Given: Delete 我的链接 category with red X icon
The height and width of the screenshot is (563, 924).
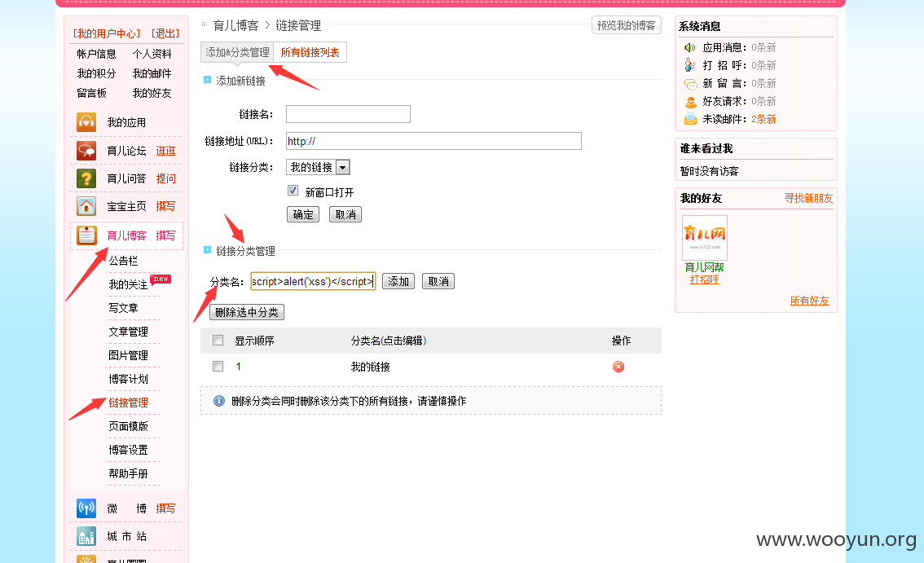Looking at the screenshot, I should click(x=618, y=367).
